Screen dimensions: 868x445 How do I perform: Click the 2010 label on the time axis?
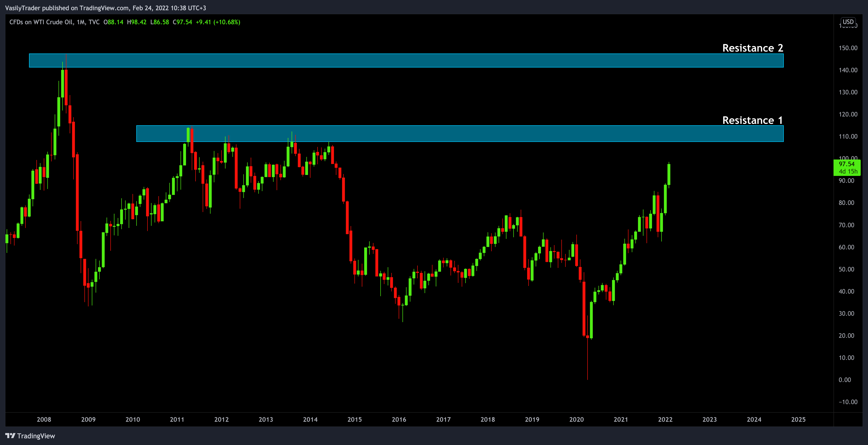click(133, 419)
